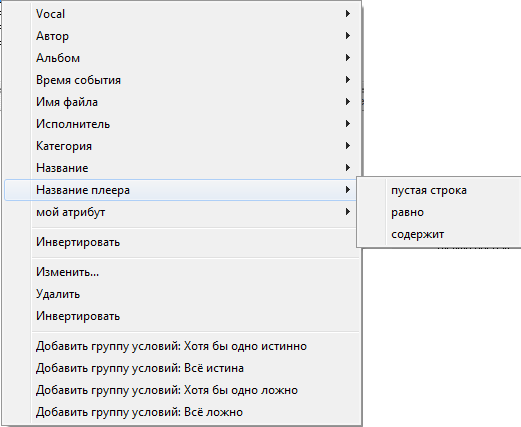Add condition group Всё истина

click(x=182, y=368)
